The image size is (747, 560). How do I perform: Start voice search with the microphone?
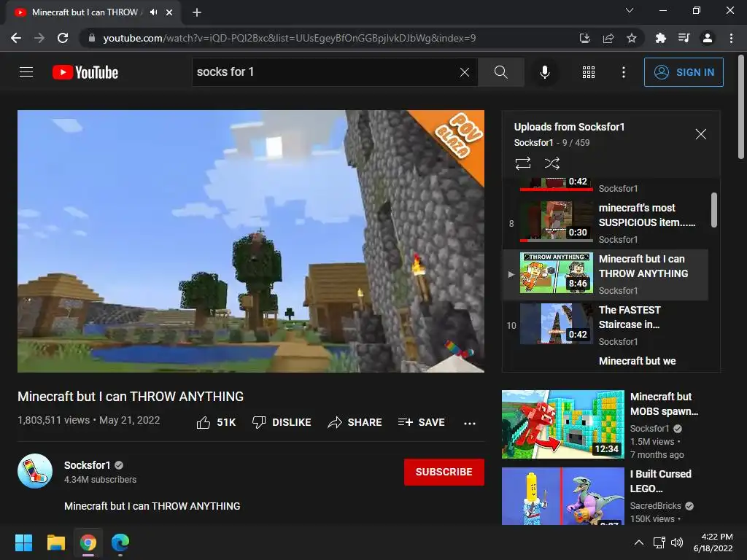point(544,72)
